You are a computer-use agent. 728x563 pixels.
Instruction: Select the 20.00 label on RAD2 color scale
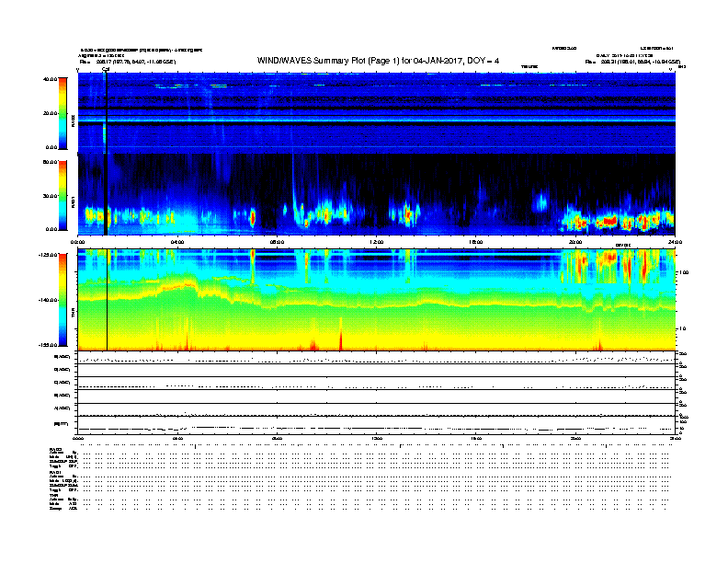[x=50, y=113]
